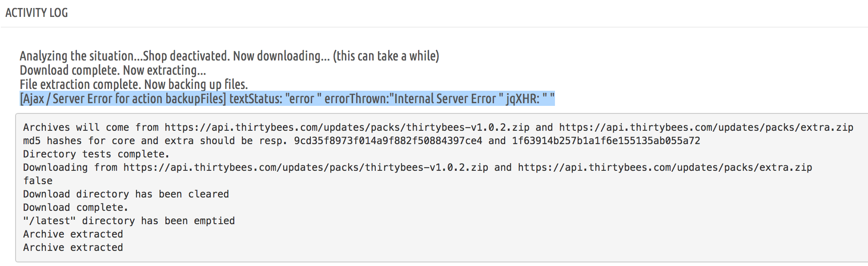Viewport: 868px width, 266px height.
Task: Click the "ACTIVITY LOG" heading
Action: [36, 13]
